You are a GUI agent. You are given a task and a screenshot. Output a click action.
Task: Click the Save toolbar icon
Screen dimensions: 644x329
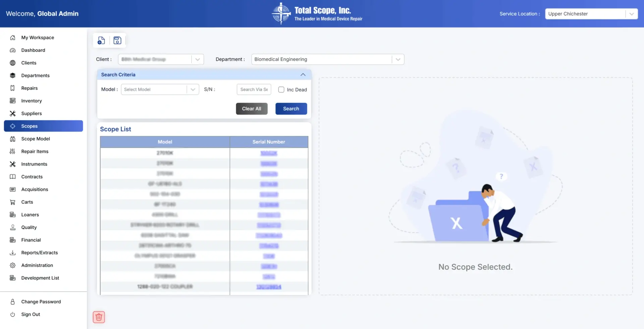[117, 40]
